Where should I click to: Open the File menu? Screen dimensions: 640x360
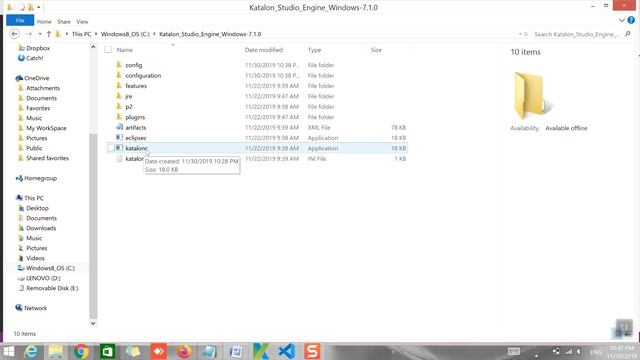[x=20, y=20]
